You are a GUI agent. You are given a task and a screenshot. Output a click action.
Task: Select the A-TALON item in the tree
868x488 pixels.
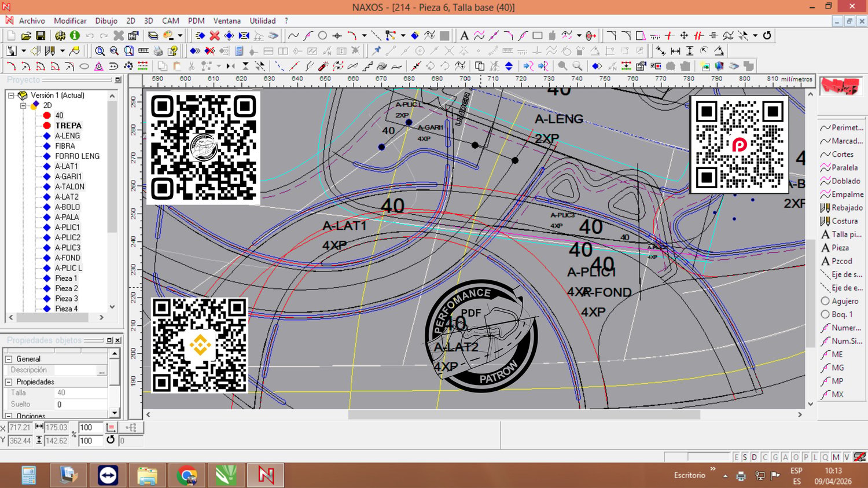click(x=69, y=187)
